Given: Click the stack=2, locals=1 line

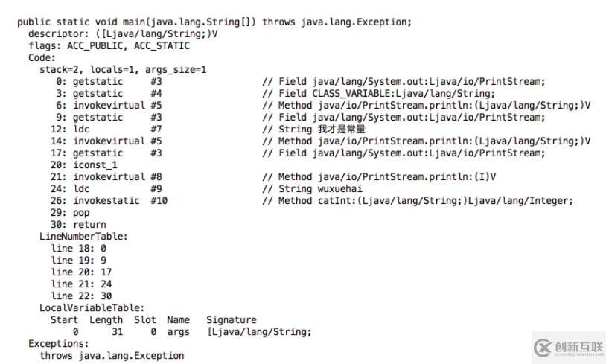Looking at the screenshot, I should click(123, 70).
